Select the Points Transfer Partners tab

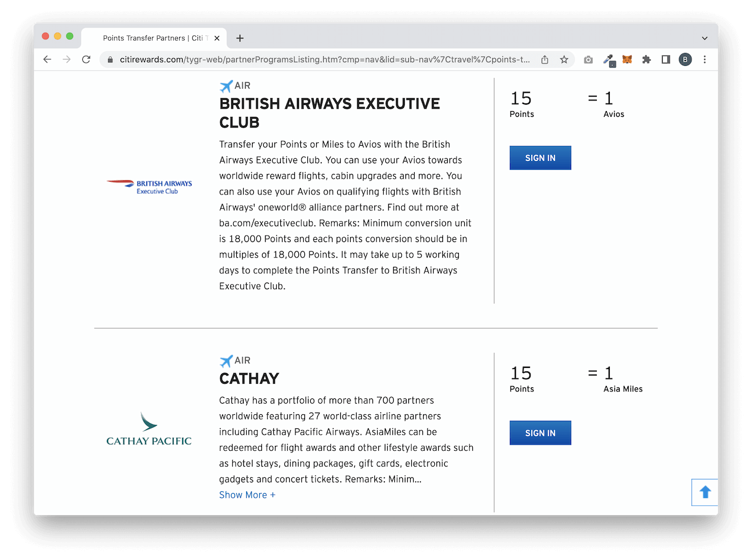pos(154,38)
